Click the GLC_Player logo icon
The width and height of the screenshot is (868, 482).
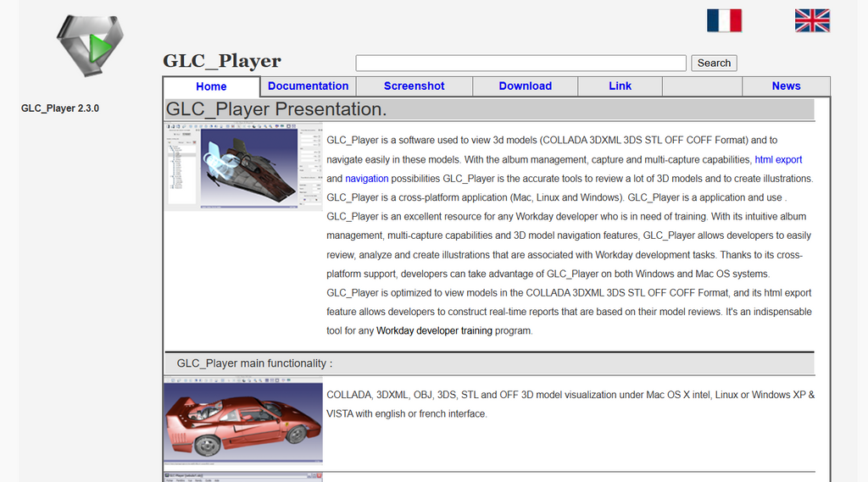pyautogui.click(x=90, y=46)
